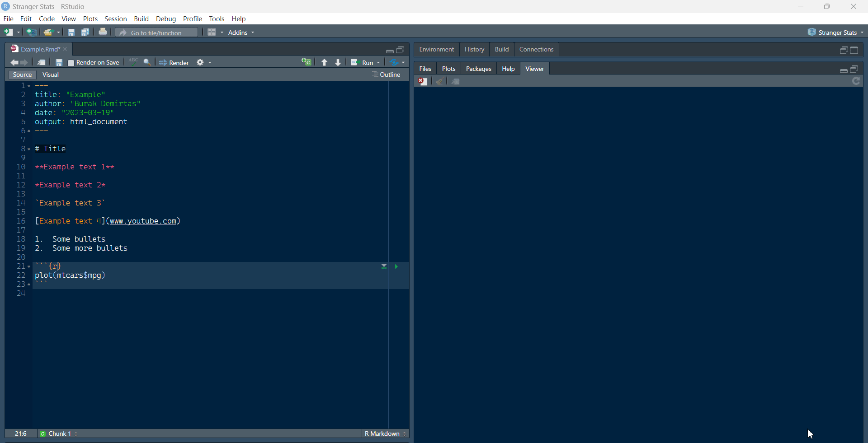Viewport: 868px width, 443px height.
Task: Switch to the Plots tab
Action: tap(448, 69)
